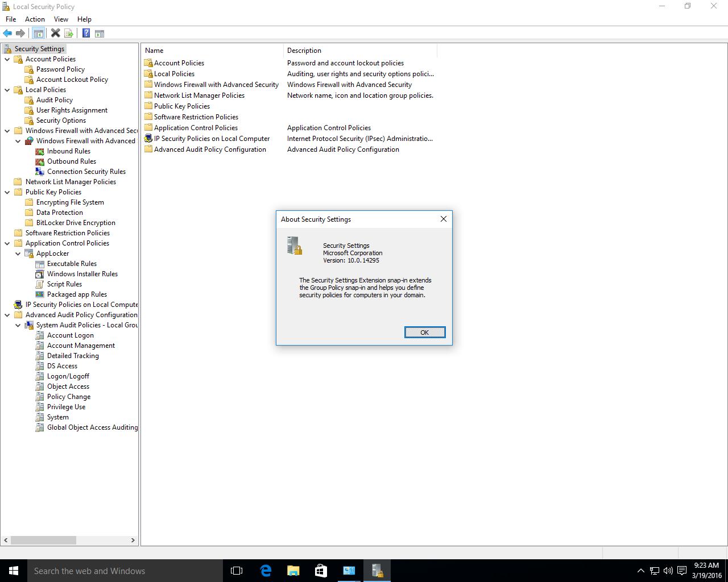Screen dimensions: 728x582
Task: Collapse the Account Policies tree node
Action: point(7,59)
